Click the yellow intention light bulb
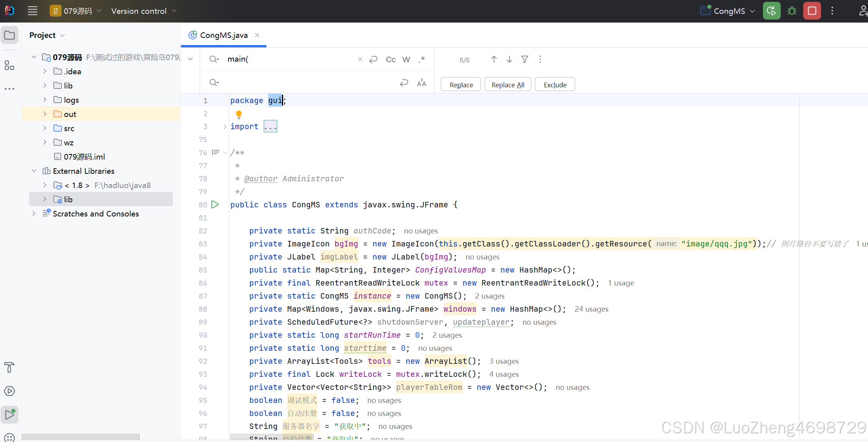 tap(239, 115)
